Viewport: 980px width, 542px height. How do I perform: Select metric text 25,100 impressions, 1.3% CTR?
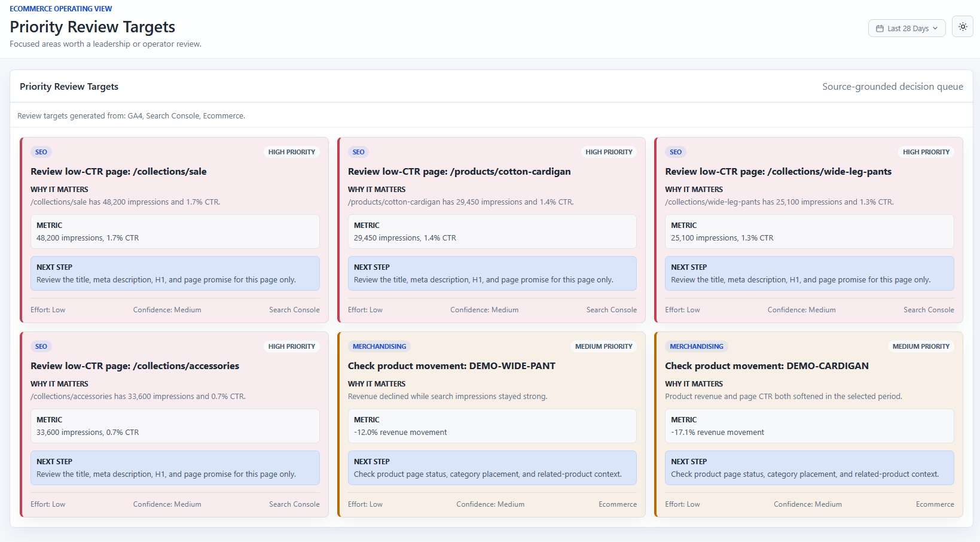[x=722, y=238]
